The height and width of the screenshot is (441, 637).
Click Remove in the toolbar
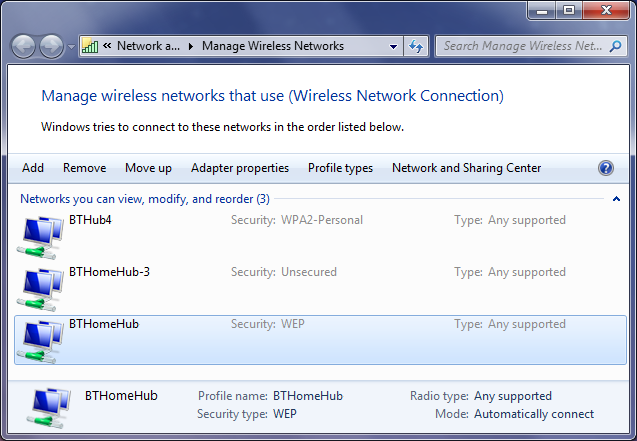(x=84, y=168)
